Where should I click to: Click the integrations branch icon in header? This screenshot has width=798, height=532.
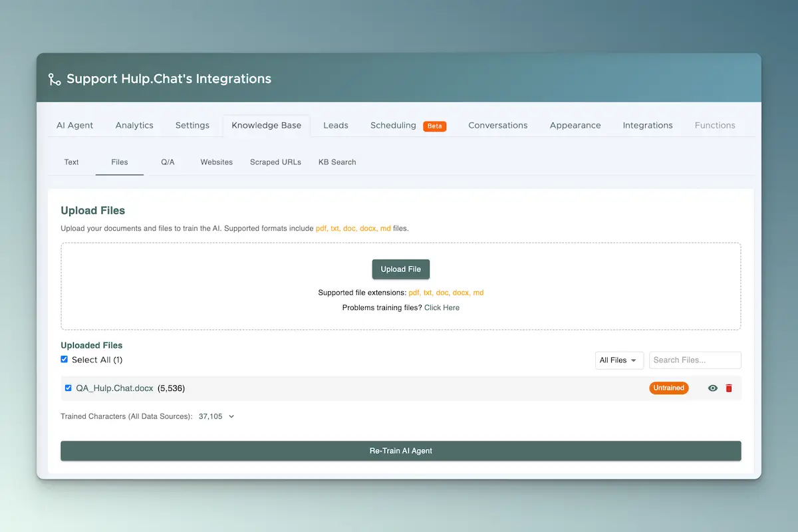pyautogui.click(x=55, y=79)
